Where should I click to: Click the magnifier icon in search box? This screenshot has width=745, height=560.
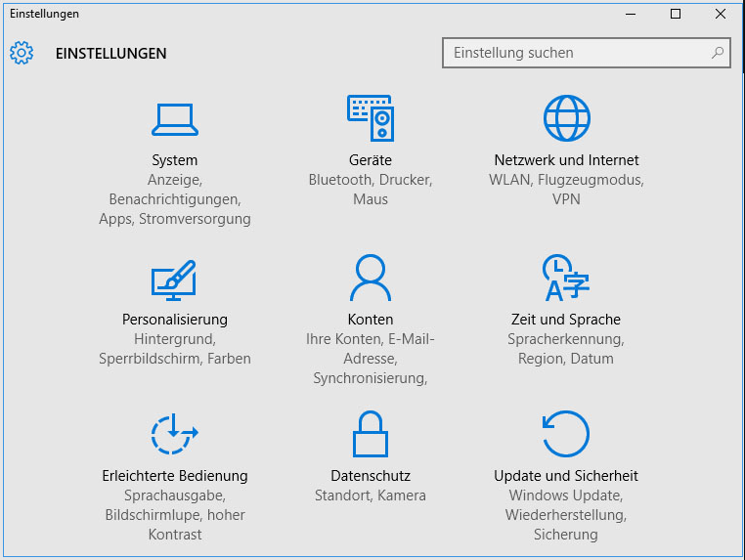coord(718,52)
